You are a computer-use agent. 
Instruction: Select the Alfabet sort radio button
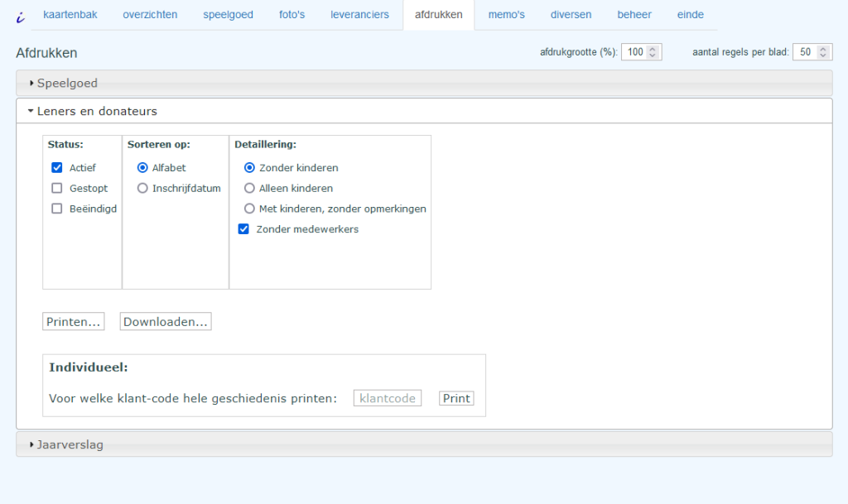142,167
